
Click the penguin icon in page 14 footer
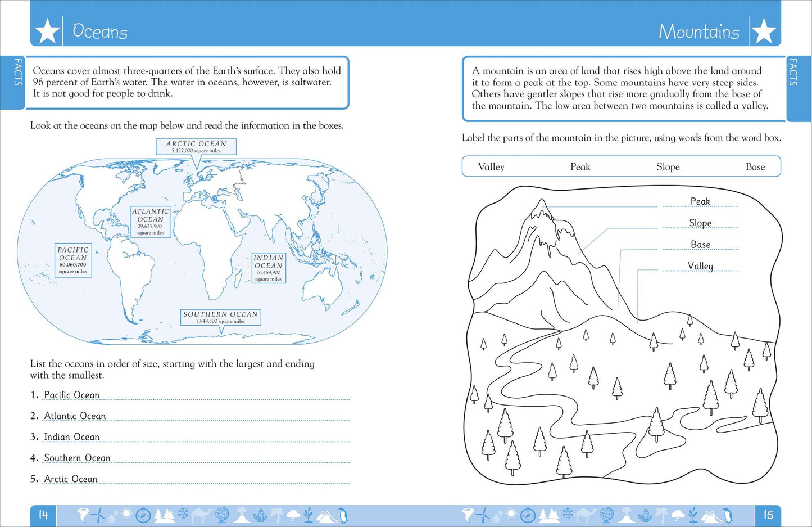point(343,515)
